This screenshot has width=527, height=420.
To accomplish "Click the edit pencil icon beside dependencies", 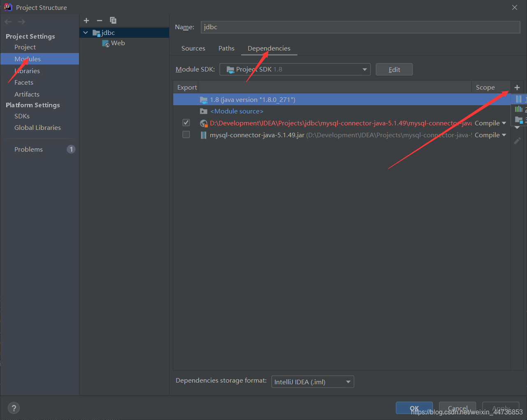I will (517, 141).
